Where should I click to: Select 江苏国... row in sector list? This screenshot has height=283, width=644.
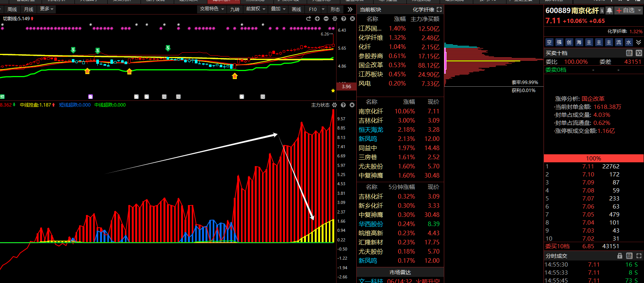point(400,28)
